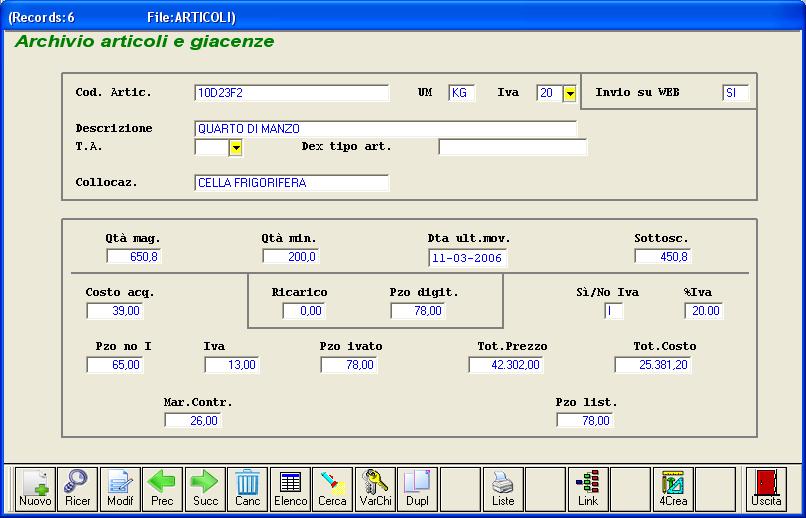Exit via the Uscita red door icon
This screenshot has width=806, height=518.
[766, 489]
